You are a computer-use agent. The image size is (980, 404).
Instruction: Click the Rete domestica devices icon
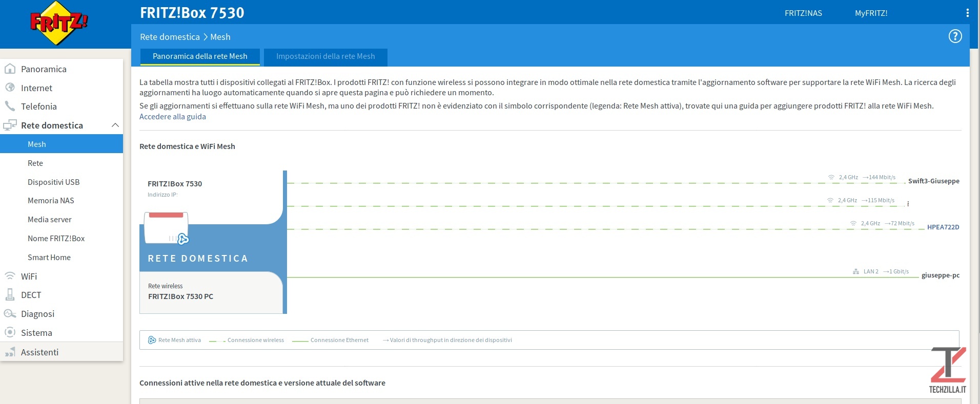10,125
